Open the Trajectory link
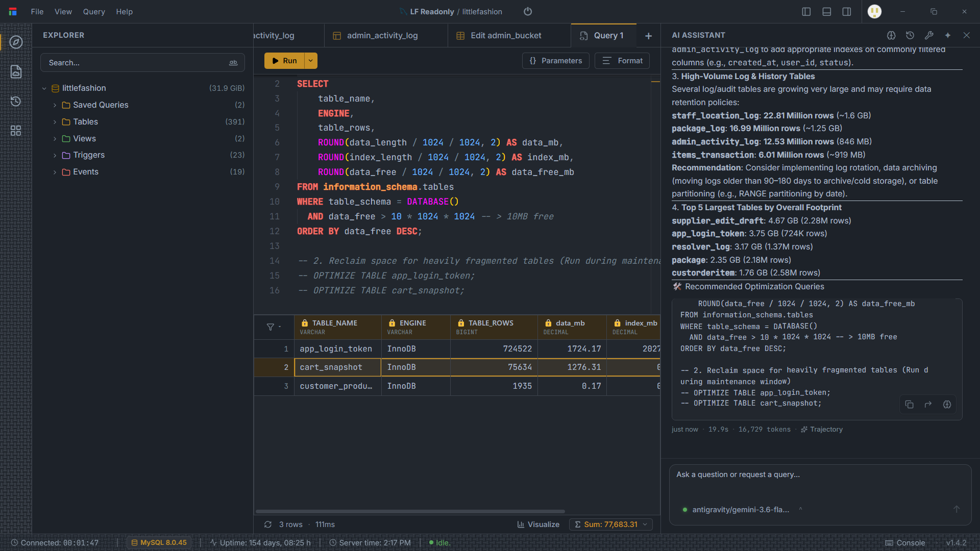This screenshot has width=980, height=551. pos(822,430)
